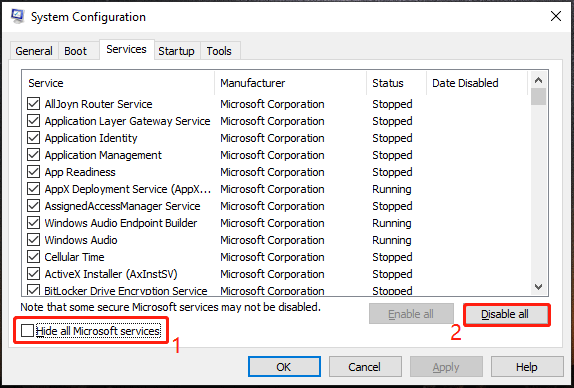The image size is (574, 388).
Task: Click Stopped status of AllJoyn Router Service
Action: coord(392,104)
